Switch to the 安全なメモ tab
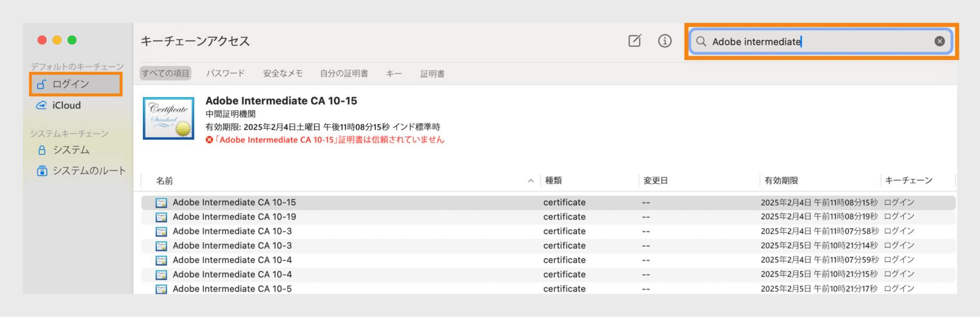Viewport: 980px width, 317px height. [x=283, y=74]
